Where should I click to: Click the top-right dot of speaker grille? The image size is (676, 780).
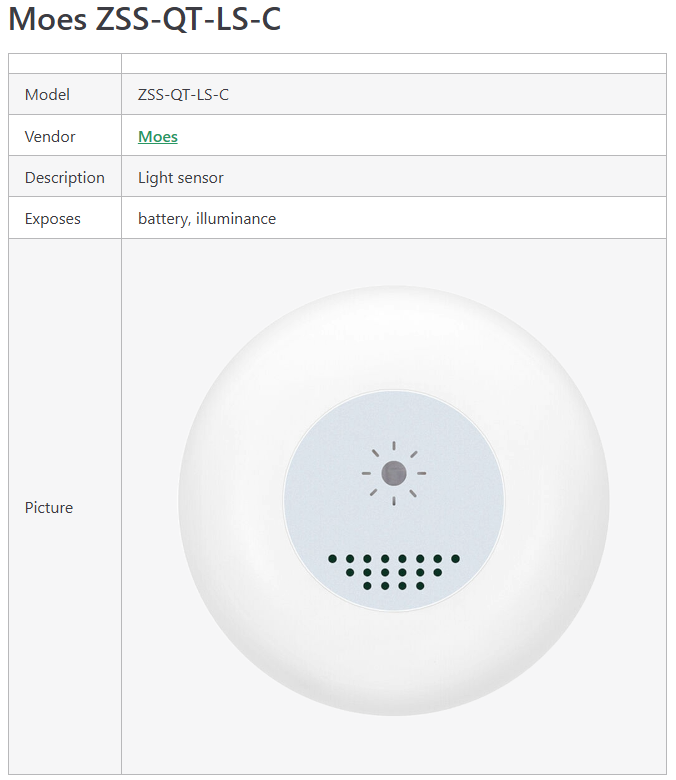coord(455,559)
